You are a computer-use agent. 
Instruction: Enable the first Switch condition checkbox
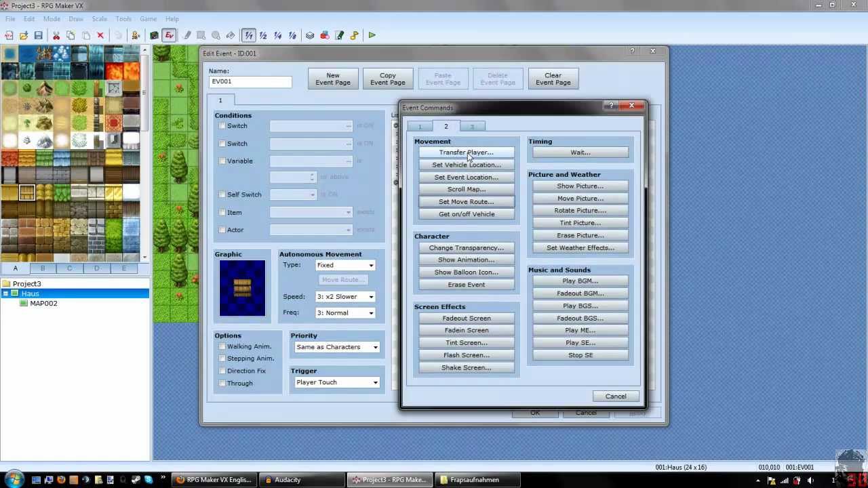222,126
